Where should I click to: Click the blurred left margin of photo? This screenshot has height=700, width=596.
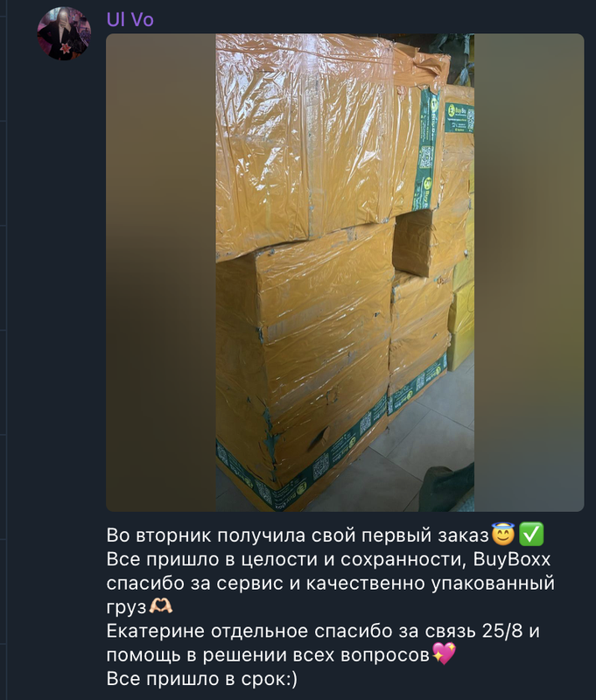pyautogui.click(x=161, y=272)
